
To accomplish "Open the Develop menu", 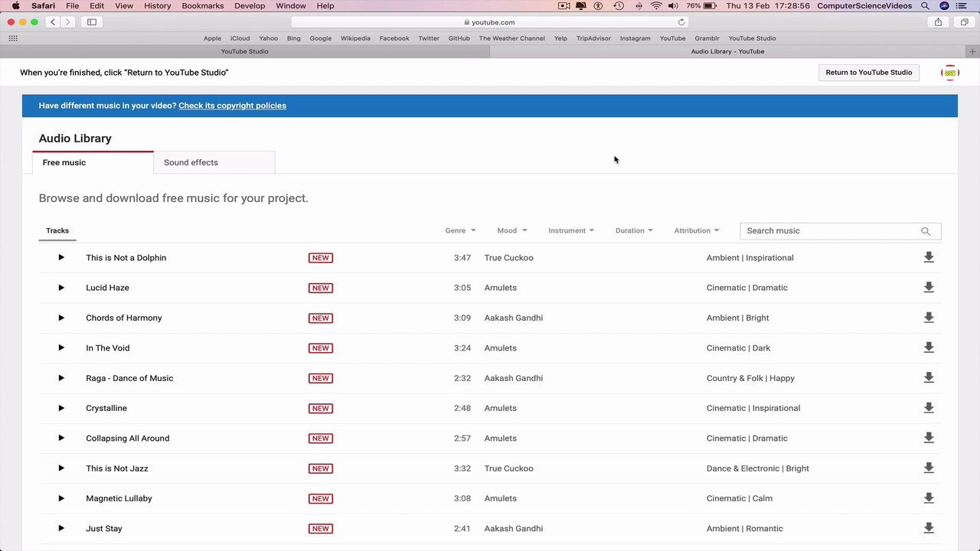I will click(x=250, y=5).
